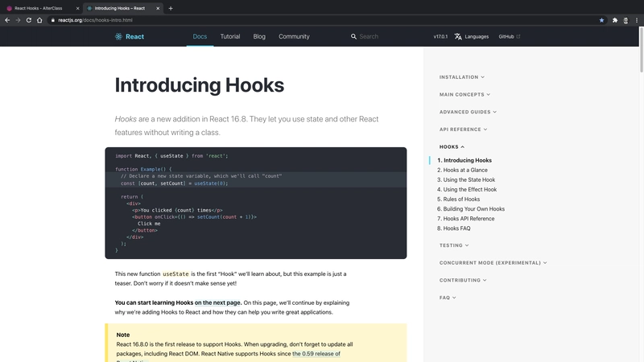The image size is (644, 362).
Task: Open the extensions puzzle icon
Action: click(x=615, y=20)
